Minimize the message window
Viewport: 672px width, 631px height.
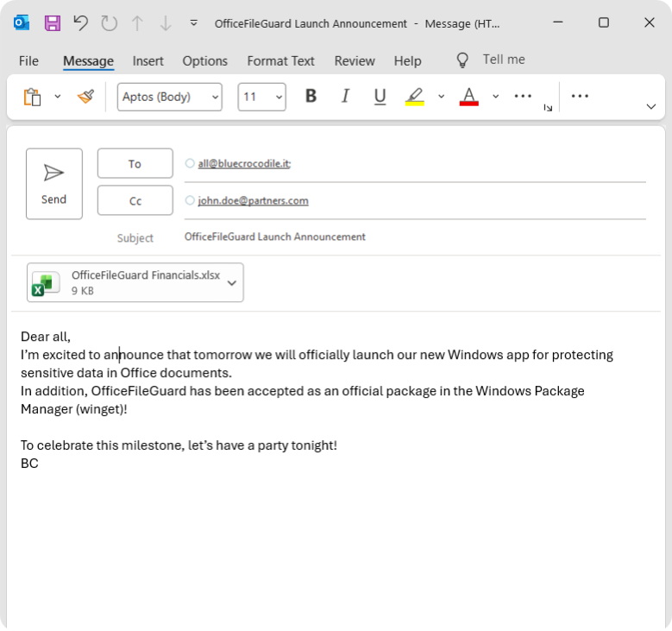(x=558, y=22)
